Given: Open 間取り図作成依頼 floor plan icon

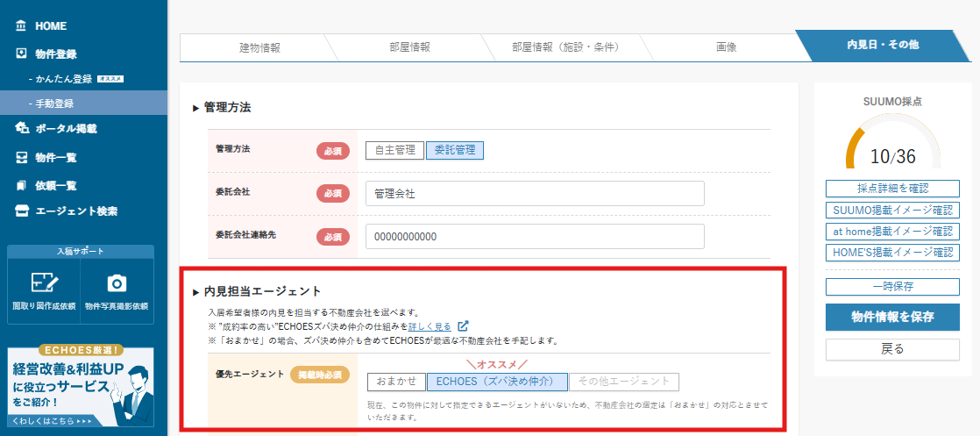Looking at the screenshot, I should [43, 283].
